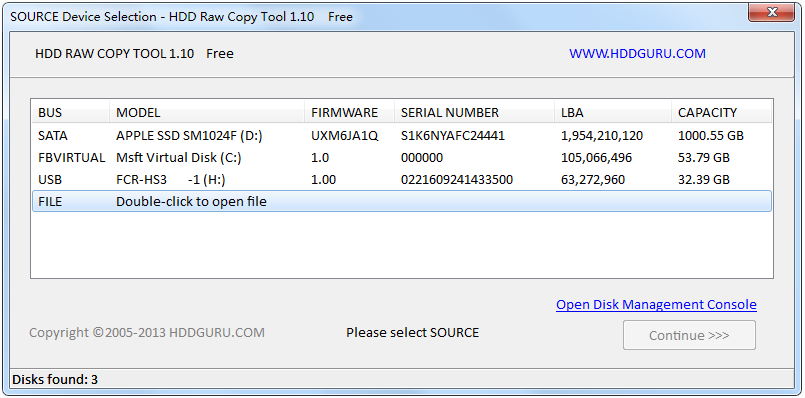Click the 'Please select SOURCE' message

(412, 333)
